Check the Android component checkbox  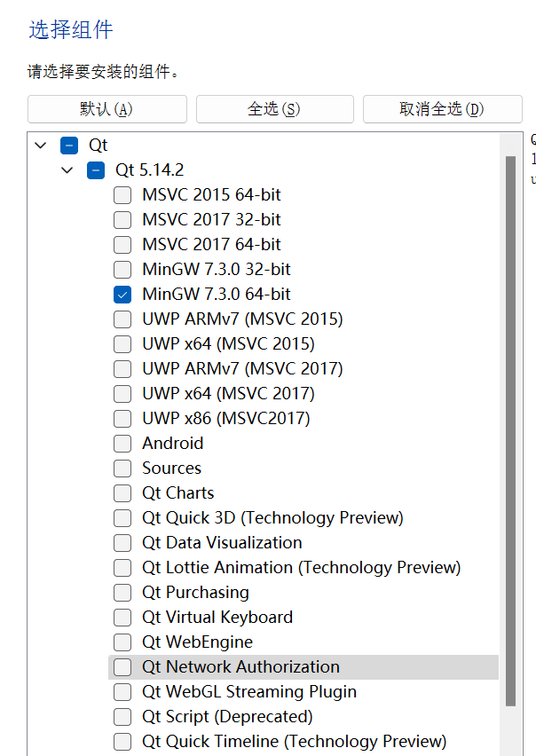tap(122, 444)
